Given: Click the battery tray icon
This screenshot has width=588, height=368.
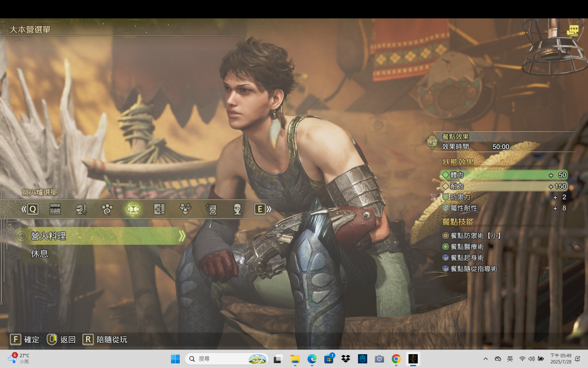Looking at the screenshot, I should click(x=541, y=359).
